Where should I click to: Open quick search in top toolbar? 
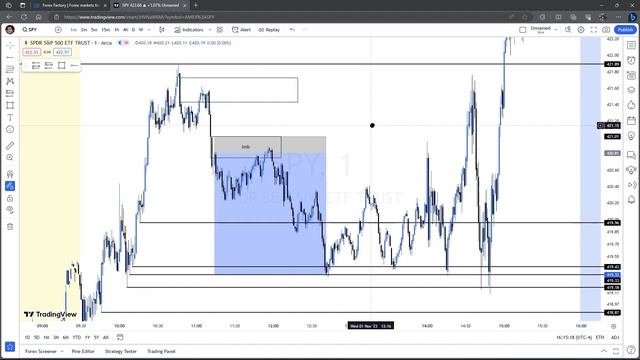pos(568,30)
